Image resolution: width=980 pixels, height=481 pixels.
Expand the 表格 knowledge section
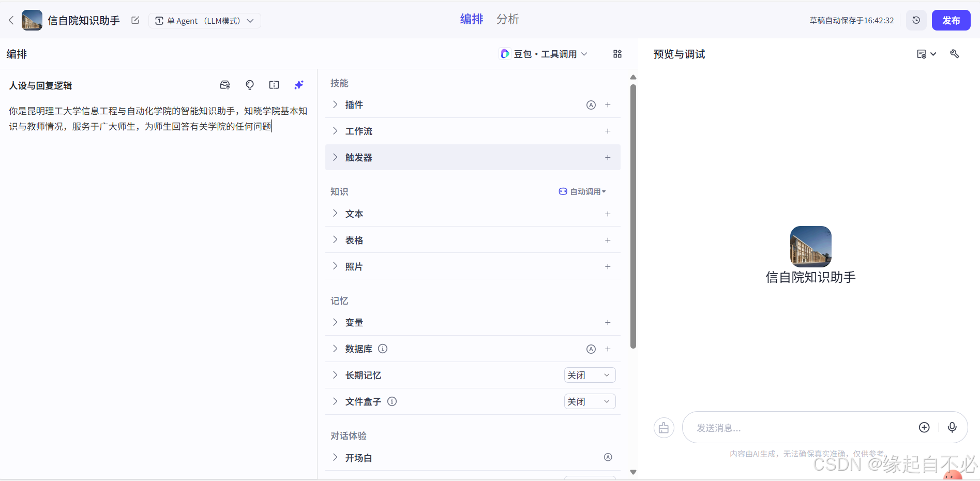tap(335, 240)
